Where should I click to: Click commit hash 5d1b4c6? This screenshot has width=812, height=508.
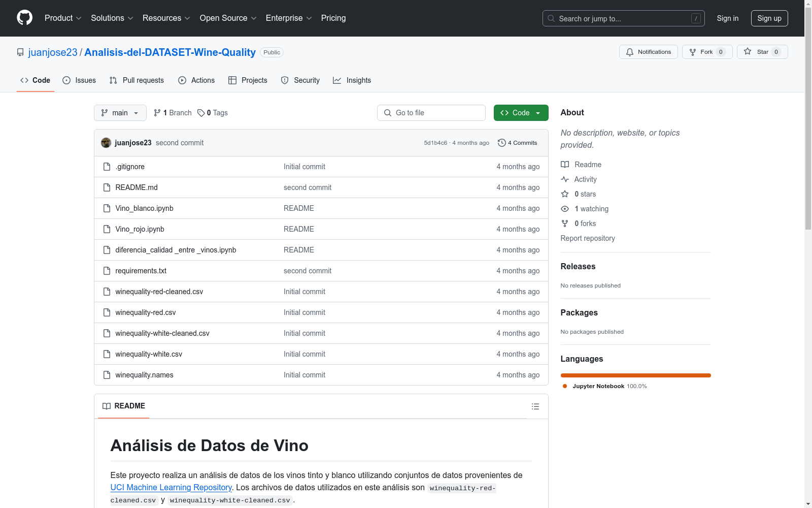point(435,143)
